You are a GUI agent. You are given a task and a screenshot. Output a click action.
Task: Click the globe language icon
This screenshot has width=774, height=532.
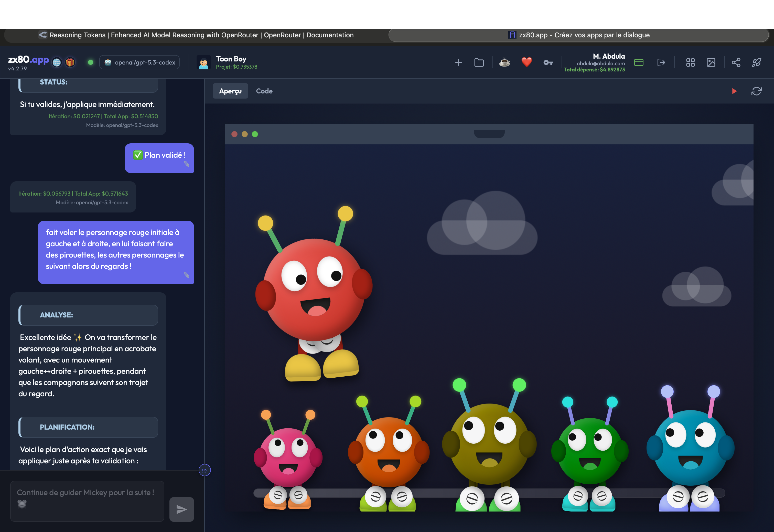point(57,62)
